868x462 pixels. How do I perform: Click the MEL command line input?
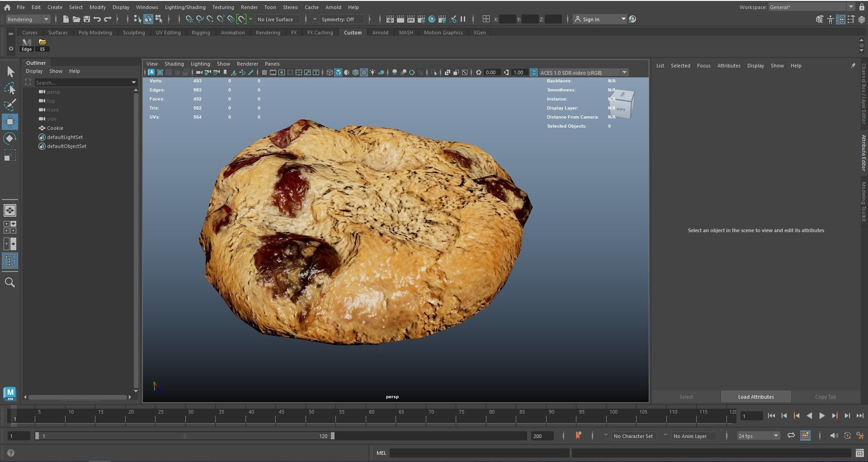click(479, 453)
